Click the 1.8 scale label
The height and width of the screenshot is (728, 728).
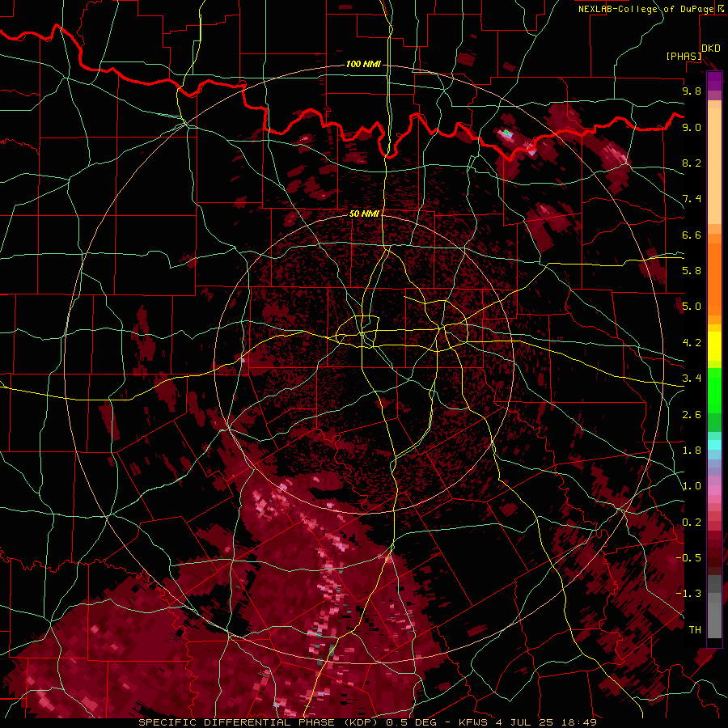point(692,451)
